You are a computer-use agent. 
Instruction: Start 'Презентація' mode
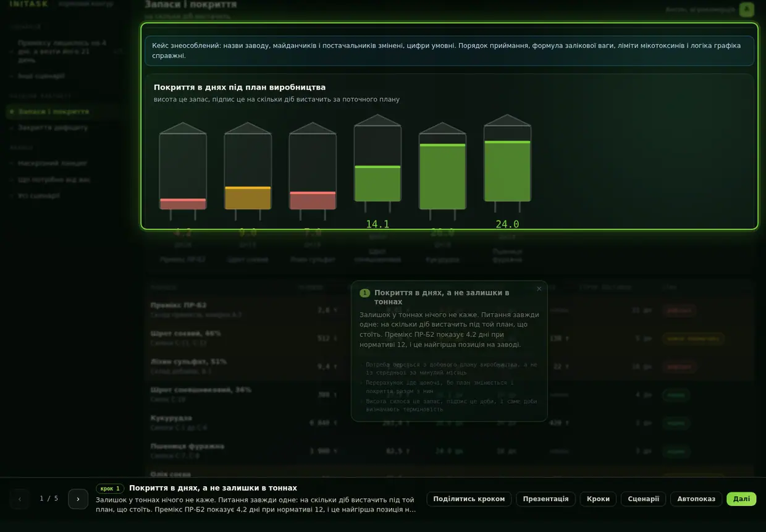[x=545, y=499]
